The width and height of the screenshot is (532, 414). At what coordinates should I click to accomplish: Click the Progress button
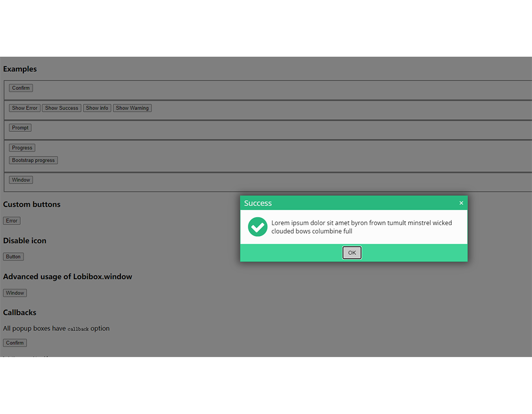click(22, 147)
